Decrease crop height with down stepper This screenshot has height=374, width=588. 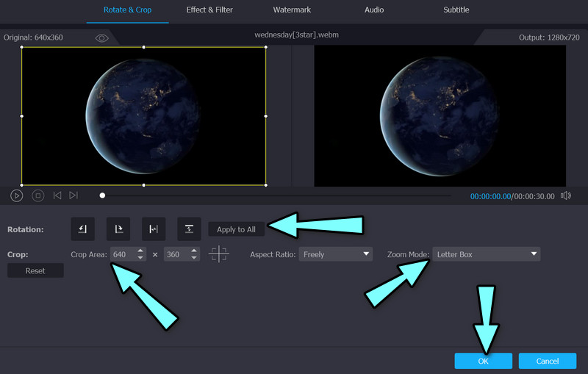point(195,258)
